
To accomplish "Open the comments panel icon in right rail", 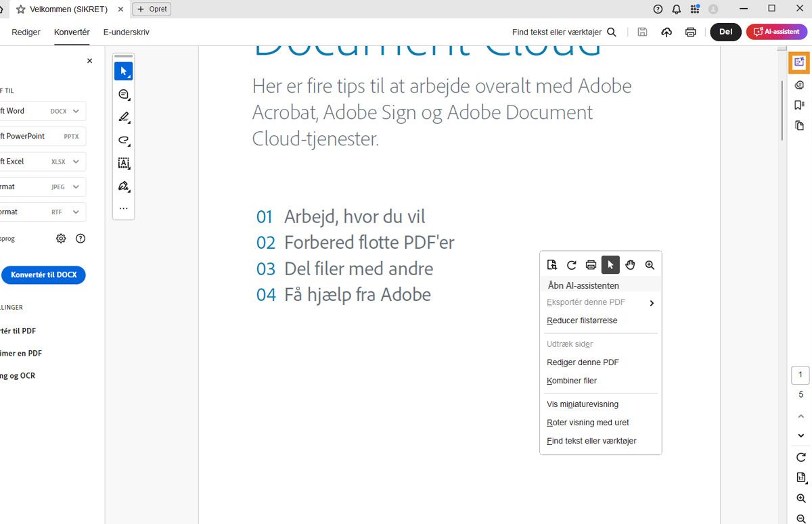I will point(799,85).
